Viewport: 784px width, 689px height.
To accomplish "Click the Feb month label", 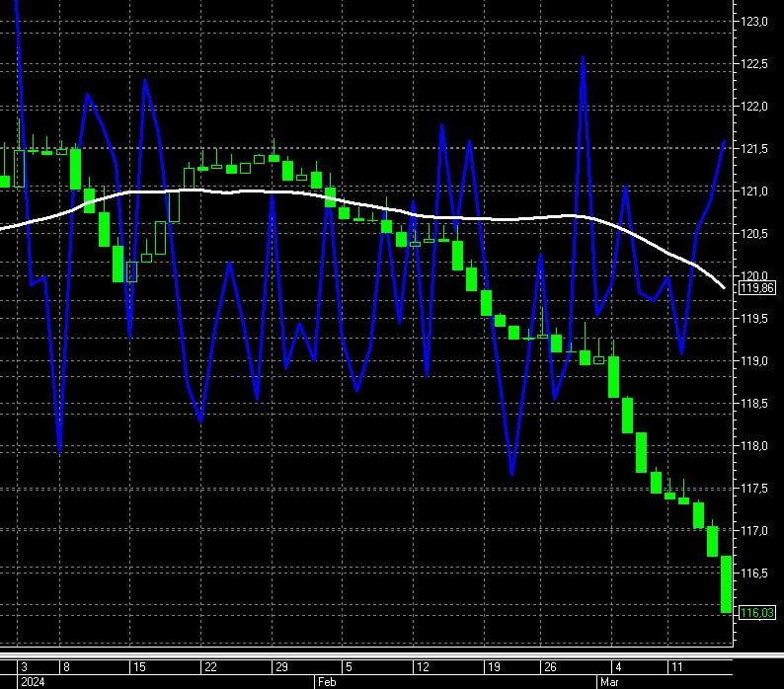I will [x=327, y=682].
